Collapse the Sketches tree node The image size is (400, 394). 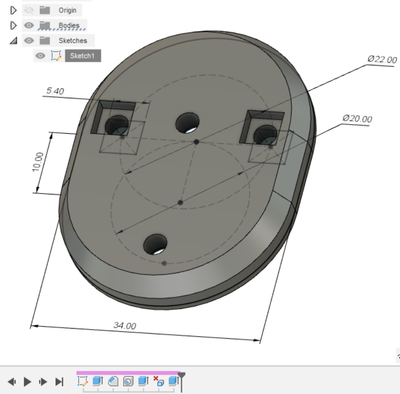pyautogui.click(x=13, y=41)
